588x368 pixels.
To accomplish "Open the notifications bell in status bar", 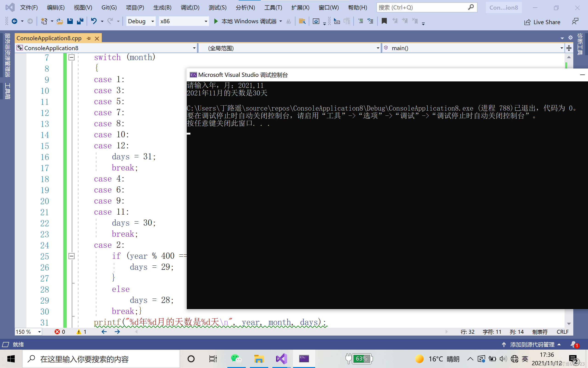I will pyautogui.click(x=574, y=345).
